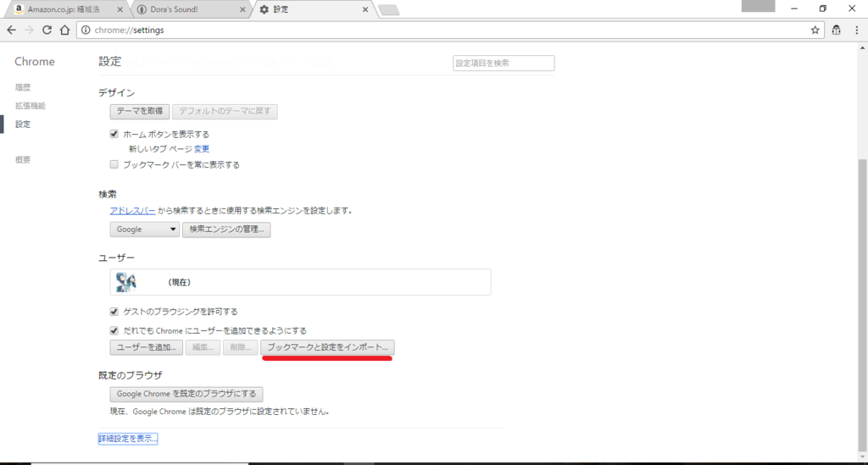Open 拡張機能 in the sidebar
Screen dimensions: 868x465
(x=31, y=106)
